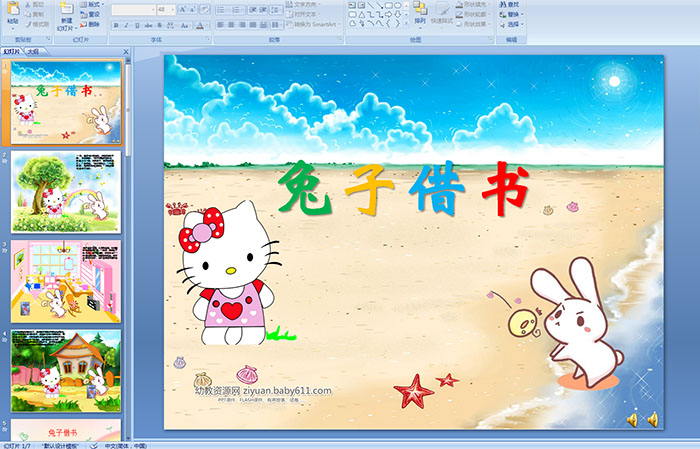The width and height of the screenshot is (700, 449).
Task: Click the numbered list icon
Action: [237, 10]
